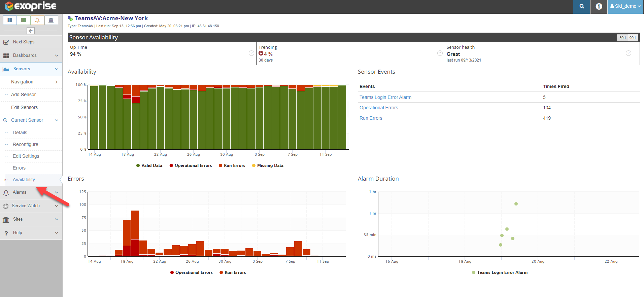Click the Alarms bell icon in sidebar
Viewport: 644px width, 297px height.
pos(6,193)
